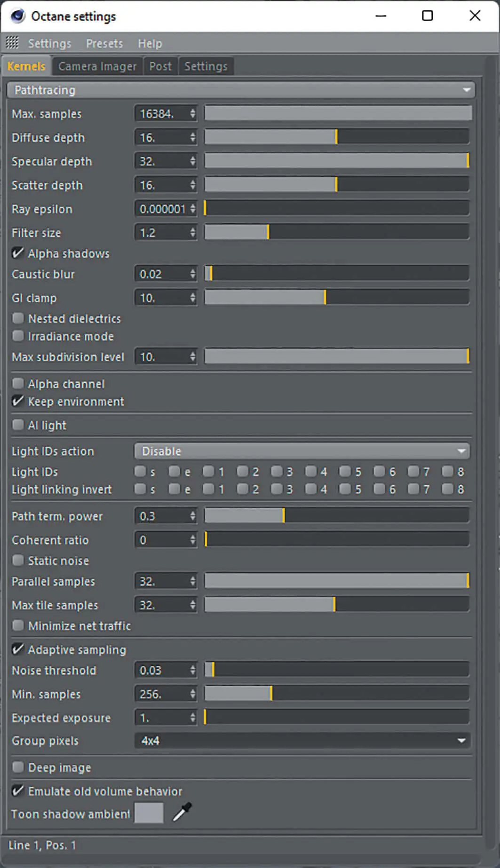Open the Help menu
Image resolution: width=500 pixels, height=868 pixels.
[x=150, y=44]
